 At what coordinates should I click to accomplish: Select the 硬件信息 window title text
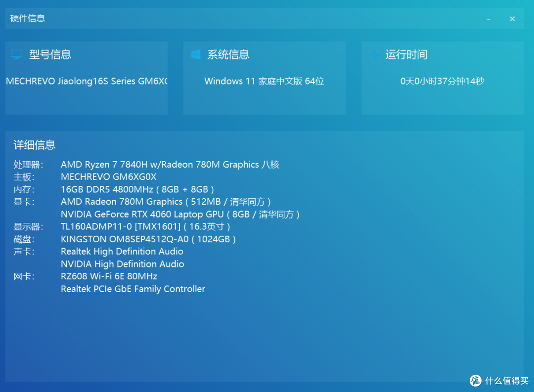click(28, 18)
